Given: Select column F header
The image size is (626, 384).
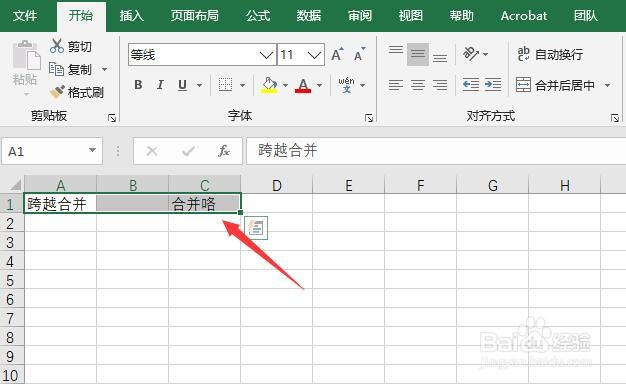Looking at the screenshot, I should pos(420,185).
